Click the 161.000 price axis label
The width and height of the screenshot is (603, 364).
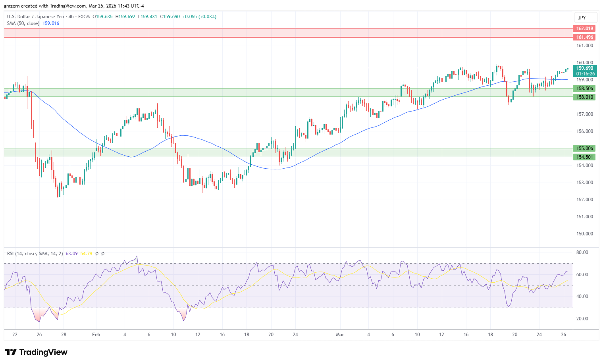tap(585, 46)
